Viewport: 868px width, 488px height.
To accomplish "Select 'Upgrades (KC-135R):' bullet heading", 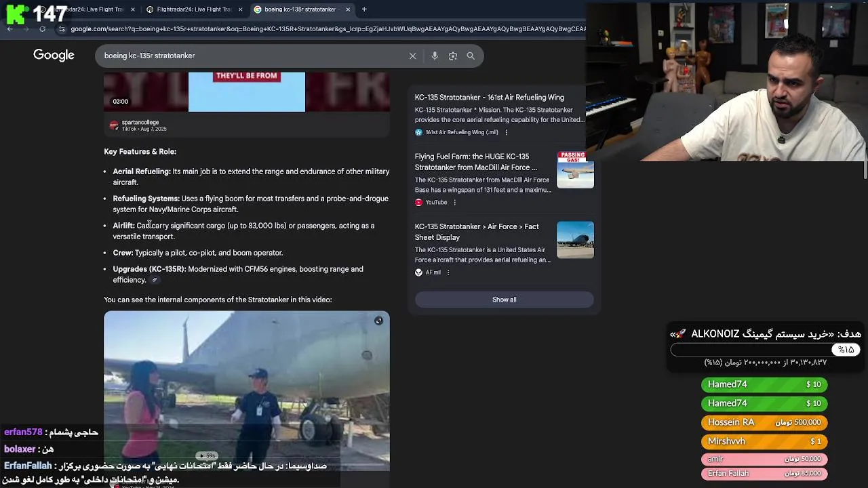I will pyautogui.click(x=149, y=269).
